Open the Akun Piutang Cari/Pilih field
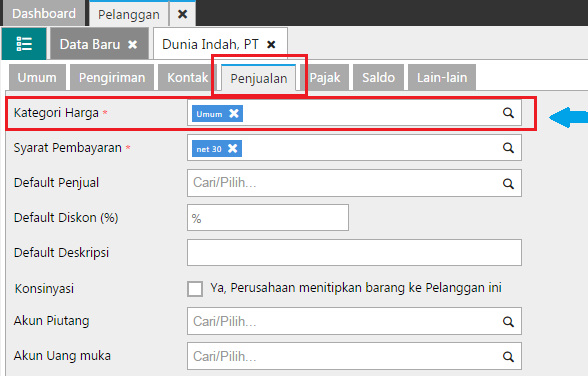Screen dimensions: 588x376 [354, 321]
